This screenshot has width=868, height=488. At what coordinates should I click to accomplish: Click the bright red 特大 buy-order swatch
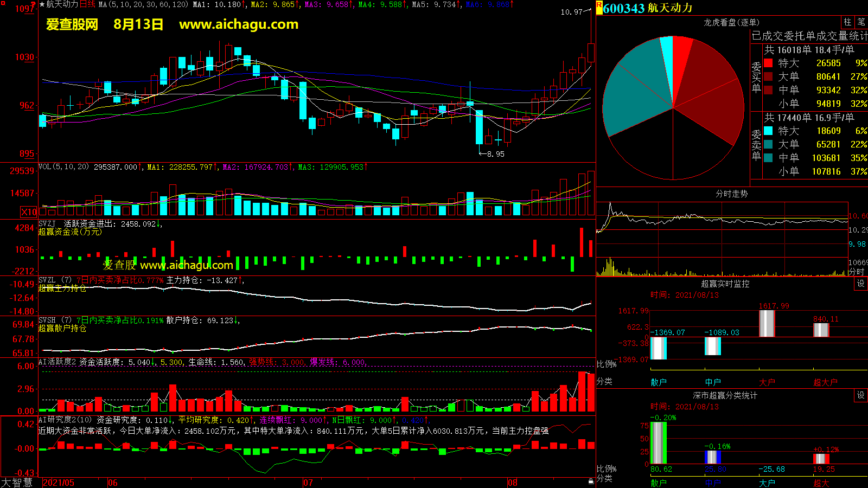[768, 63]
